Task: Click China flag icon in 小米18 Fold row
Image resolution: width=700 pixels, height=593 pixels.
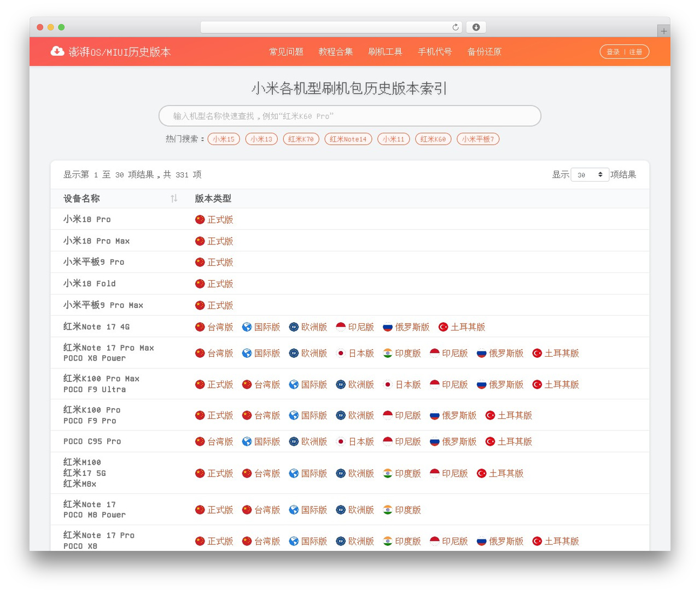Action: coord(200,284)
